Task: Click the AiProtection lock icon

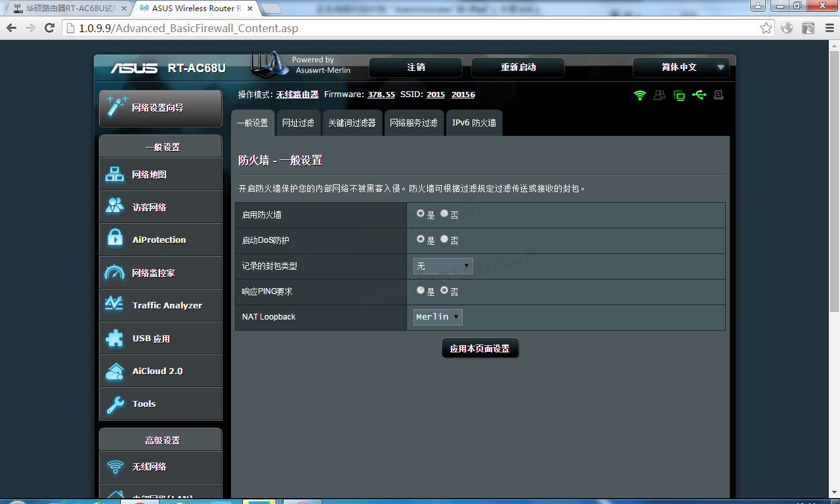Action: [115, 239]
